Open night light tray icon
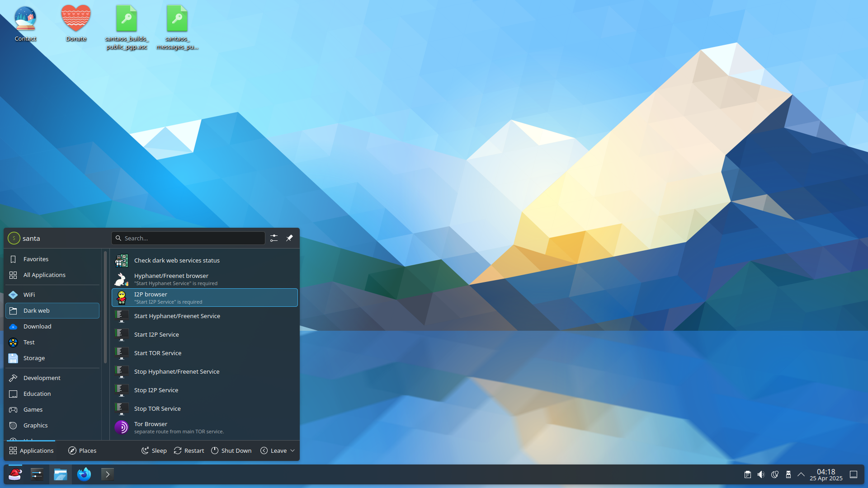This screenshot has height=488, width=868. coord(775,474)
